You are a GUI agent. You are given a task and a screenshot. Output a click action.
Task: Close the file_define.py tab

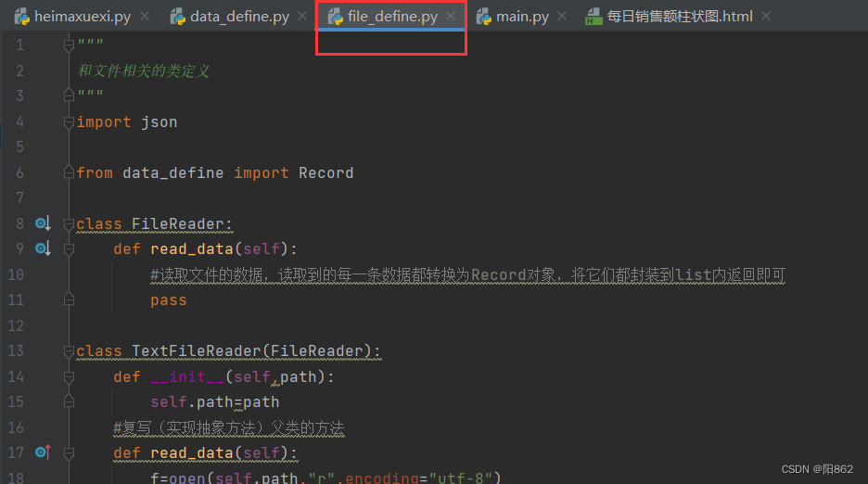point(452,16)
